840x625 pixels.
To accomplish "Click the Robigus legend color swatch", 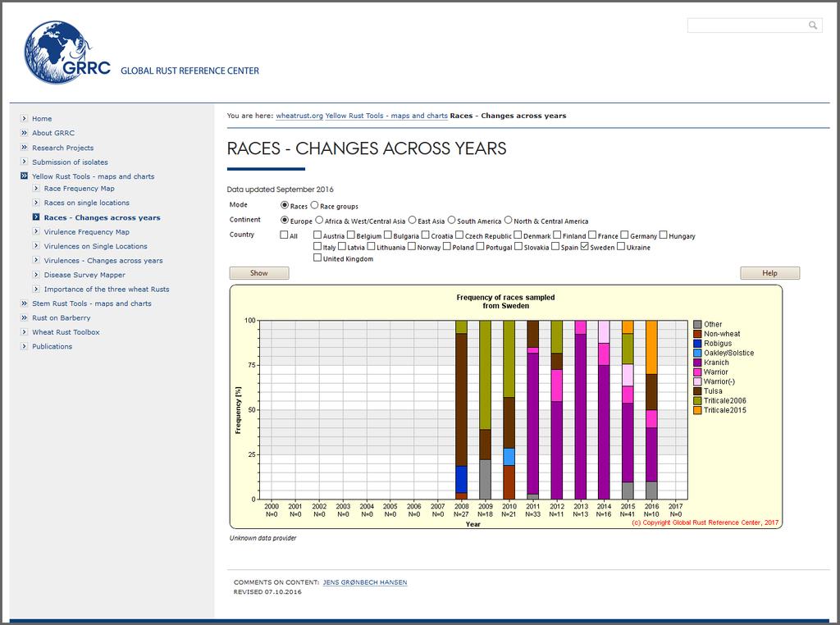I will tap(697, 344).
